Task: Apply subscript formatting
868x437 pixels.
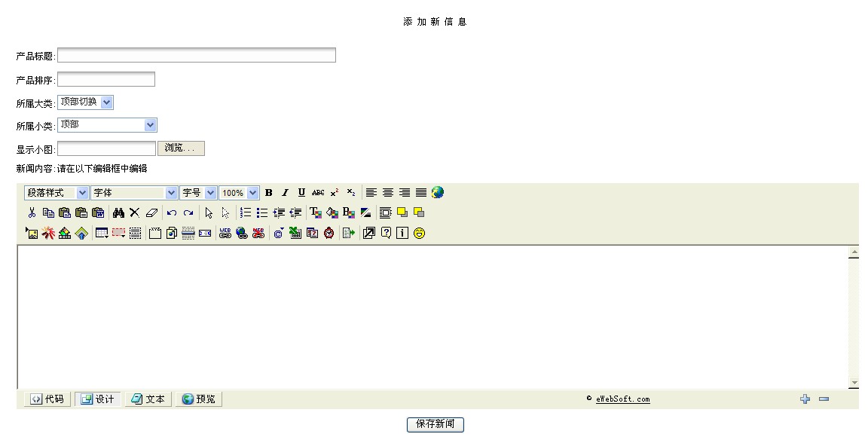Action: click(351, 193)
